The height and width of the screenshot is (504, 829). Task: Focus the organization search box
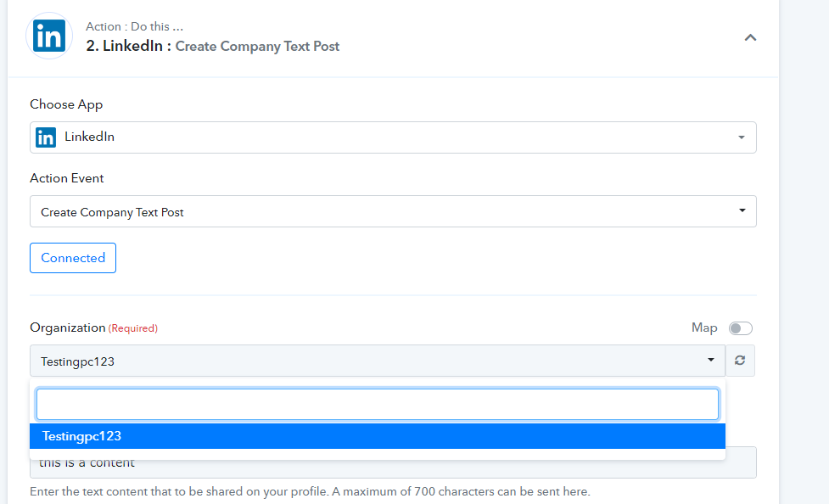click(x=378, y=405)
